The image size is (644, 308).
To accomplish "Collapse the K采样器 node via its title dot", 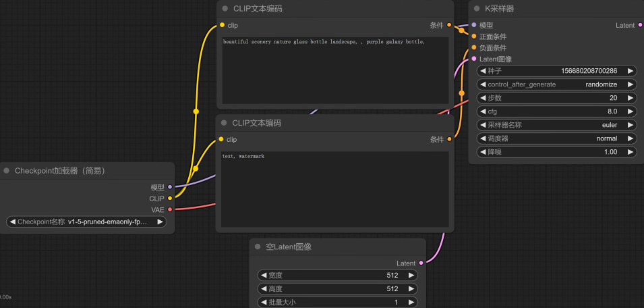I will [x=477, y=8].
